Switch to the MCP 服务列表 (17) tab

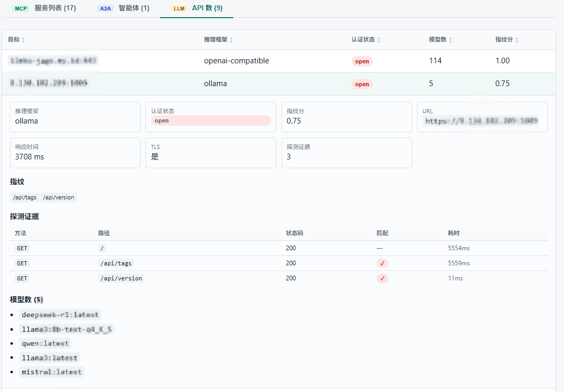[x=44, y=8]
